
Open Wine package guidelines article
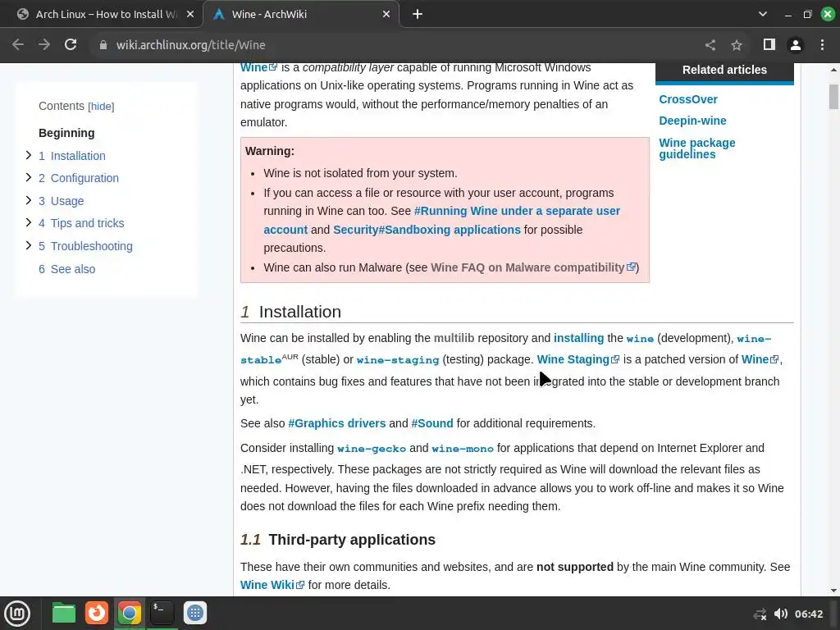pyautogui.click(x=697, y=148)
